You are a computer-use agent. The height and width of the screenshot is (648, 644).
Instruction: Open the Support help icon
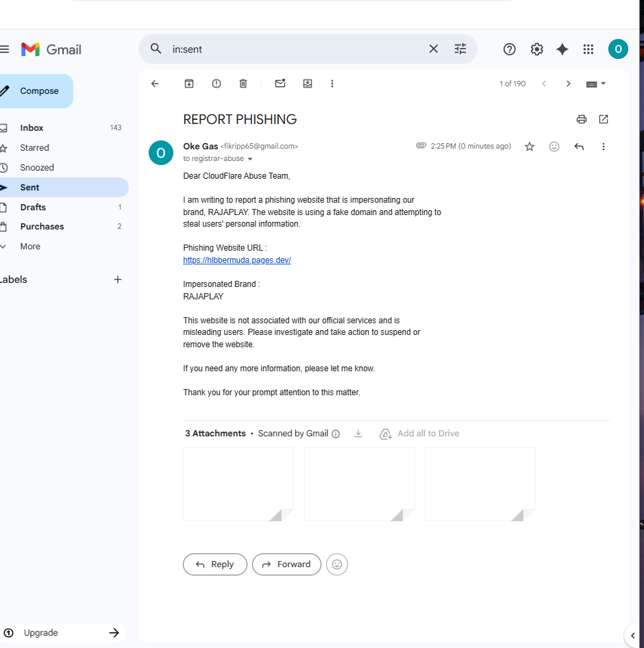click(509, 49)
